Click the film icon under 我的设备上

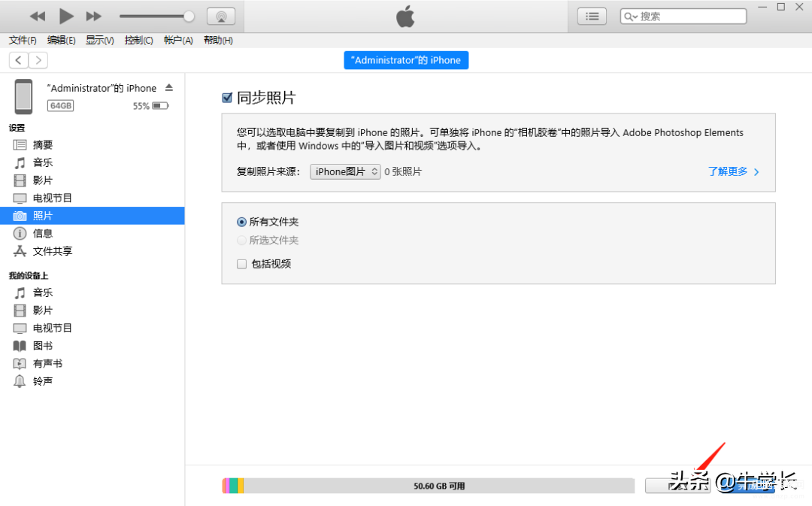coord(20,311)
